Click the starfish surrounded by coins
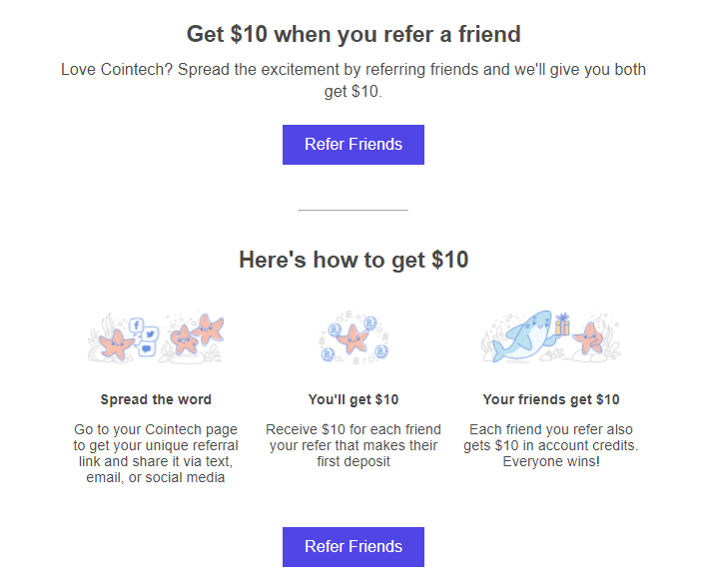This screenshot has height=588, width=713. point(353,338)
